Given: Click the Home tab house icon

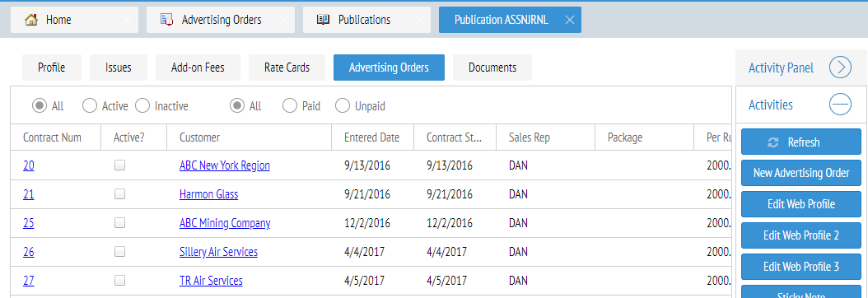Looking at the screenshot, I should tap(31, 20).
